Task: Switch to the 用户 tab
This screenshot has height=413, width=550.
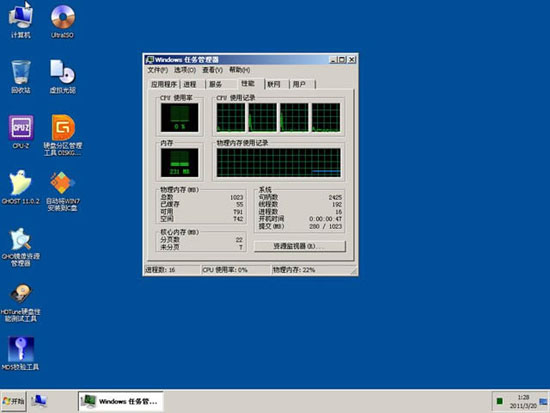Action: coord(299,84)
